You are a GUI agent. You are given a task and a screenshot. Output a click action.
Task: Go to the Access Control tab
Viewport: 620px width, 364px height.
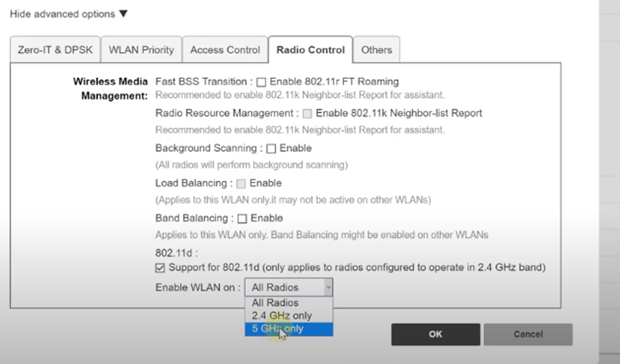(225, 50)
